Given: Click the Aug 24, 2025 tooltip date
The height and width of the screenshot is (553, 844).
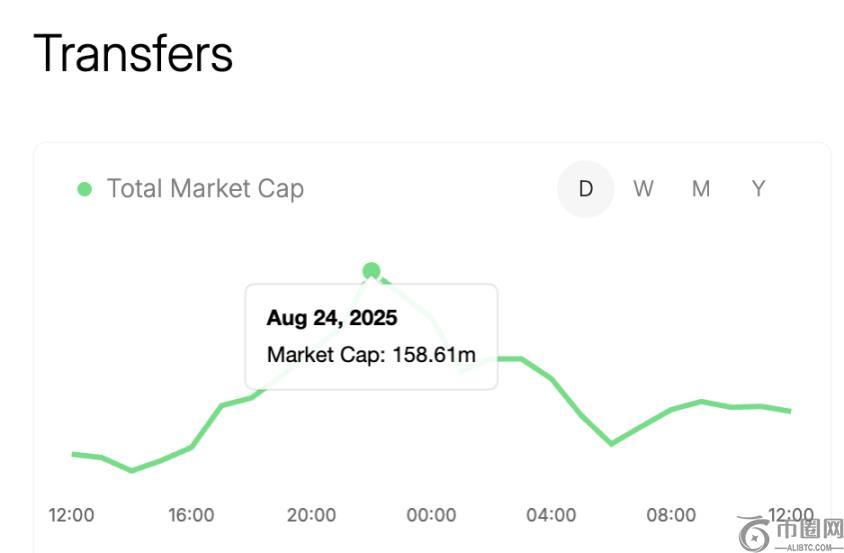Looking at the screenshot, I should [x=332, y=318].
